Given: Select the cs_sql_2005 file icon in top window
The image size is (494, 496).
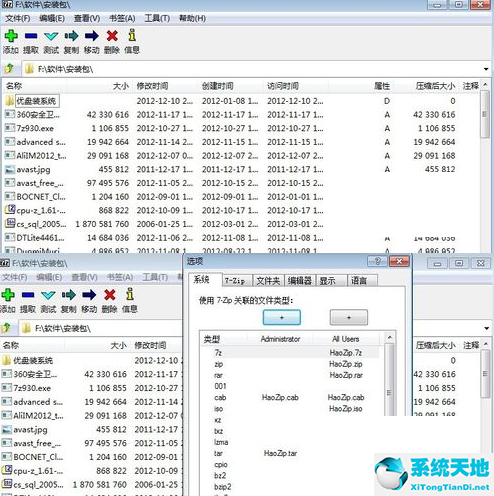Looking at the screenshot, I should pyautogui.click(x=10, y=224).
